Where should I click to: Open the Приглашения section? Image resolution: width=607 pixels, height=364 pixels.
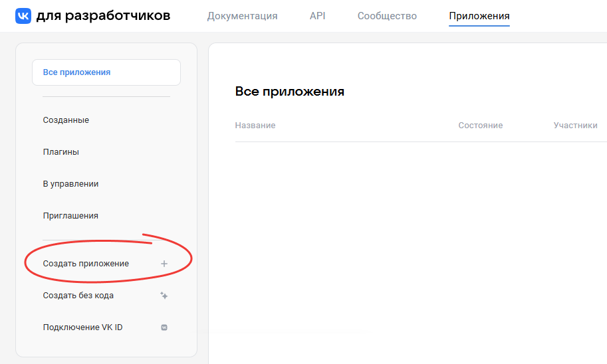[x=70, y=216]
